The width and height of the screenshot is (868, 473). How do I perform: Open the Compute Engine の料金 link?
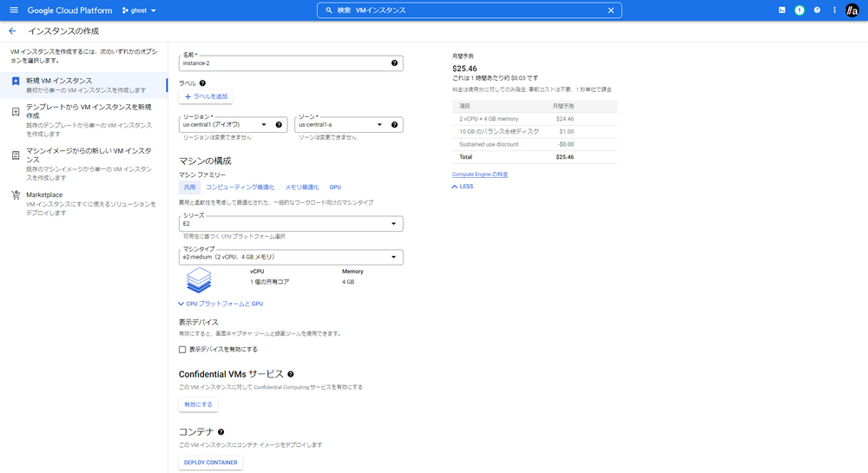(x=480, y=174)
